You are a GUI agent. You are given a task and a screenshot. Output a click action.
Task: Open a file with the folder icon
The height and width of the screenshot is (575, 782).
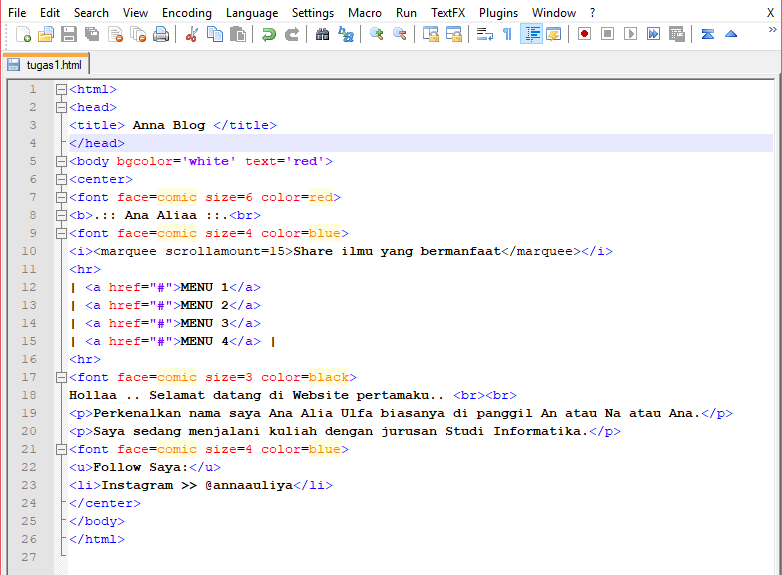pyautogui.click(x=45, y=34)
